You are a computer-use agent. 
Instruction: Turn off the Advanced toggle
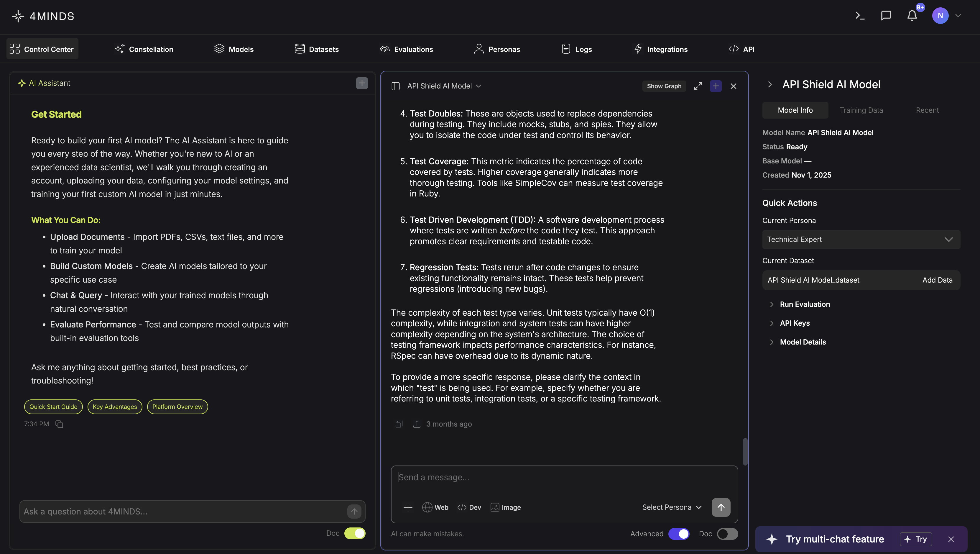(x=679, y=534)
